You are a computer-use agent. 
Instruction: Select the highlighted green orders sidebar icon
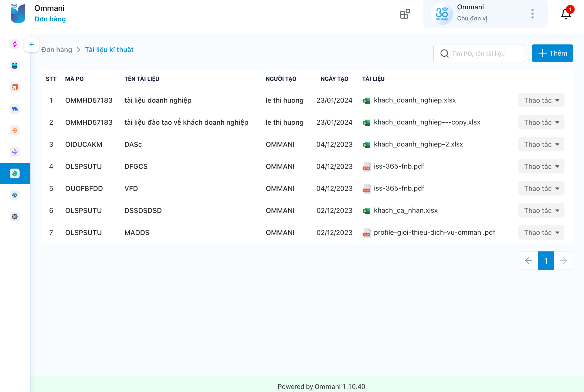tap(15, 173)
